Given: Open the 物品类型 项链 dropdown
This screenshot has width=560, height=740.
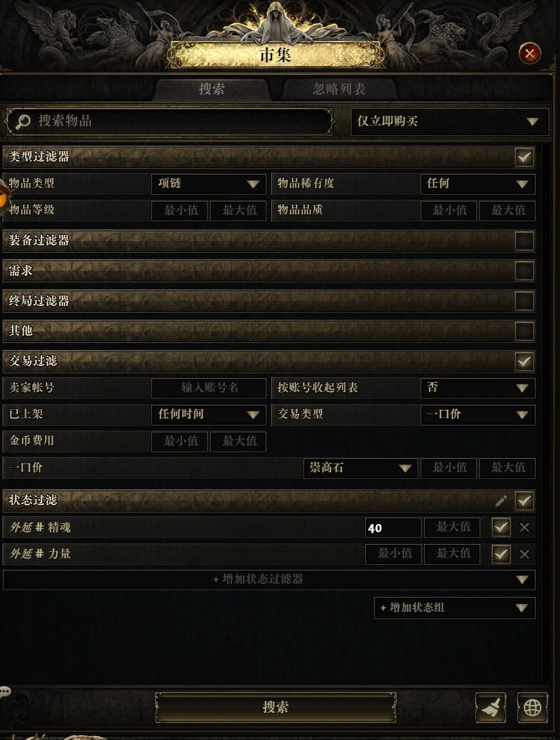Looking at the screenshot, I should coord(209,184).
